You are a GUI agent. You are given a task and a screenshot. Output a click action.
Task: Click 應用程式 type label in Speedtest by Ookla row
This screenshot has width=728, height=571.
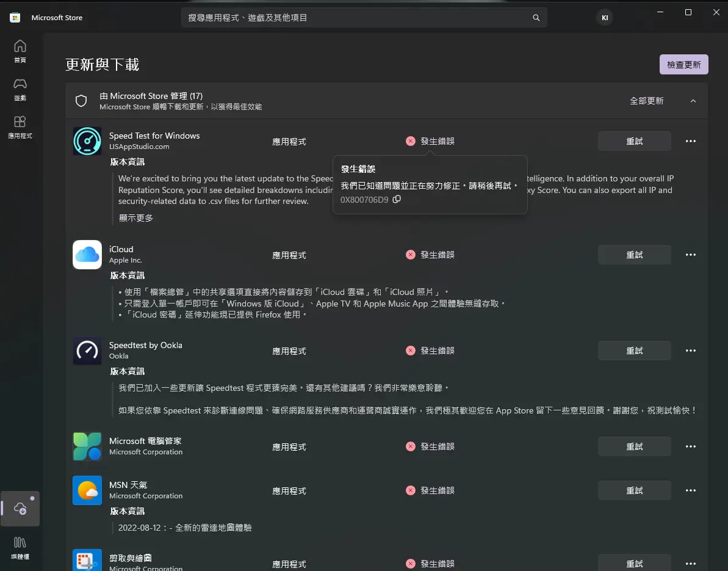click(289, 351)
